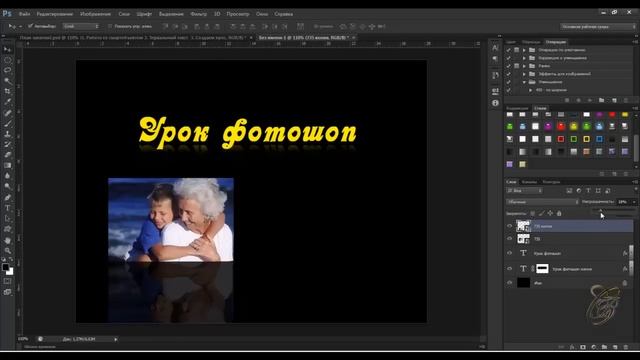Toggle the Auto-Select checkbox in options bar

pos(30,26)
